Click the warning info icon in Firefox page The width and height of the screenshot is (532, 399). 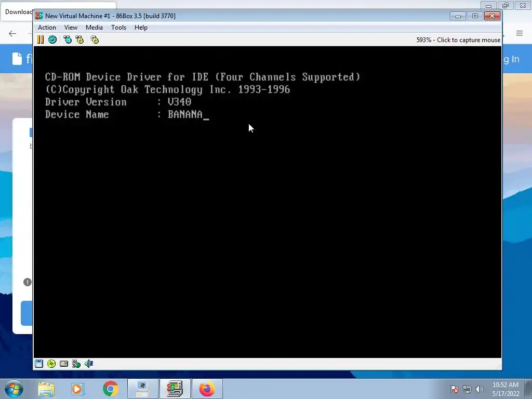28,282
